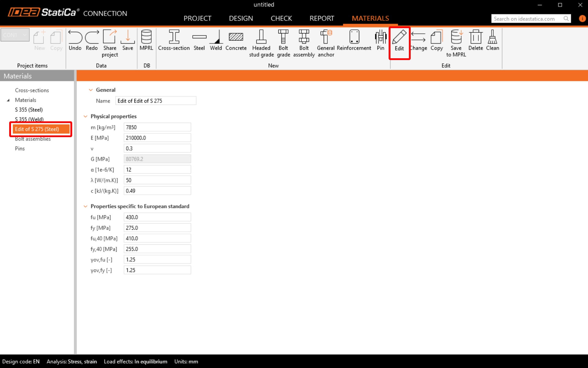Click the m [kg/m3] density field

[x=157, y=127]
